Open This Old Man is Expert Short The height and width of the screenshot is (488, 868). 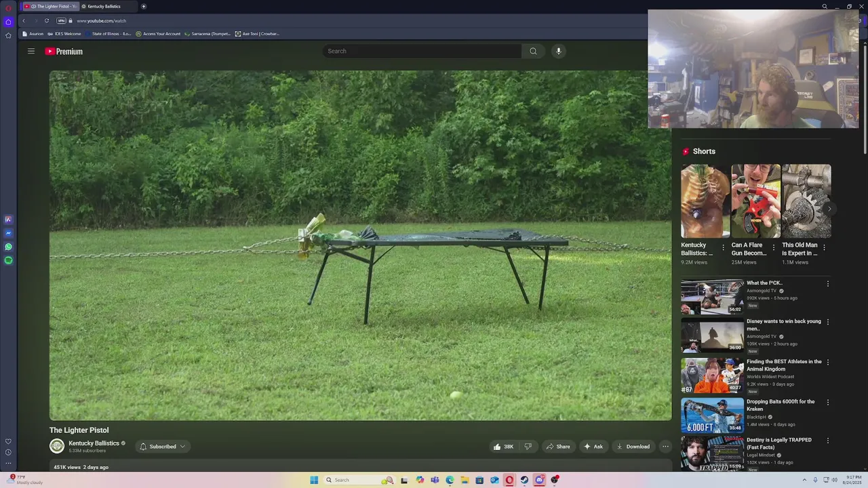tap(806, 201)
